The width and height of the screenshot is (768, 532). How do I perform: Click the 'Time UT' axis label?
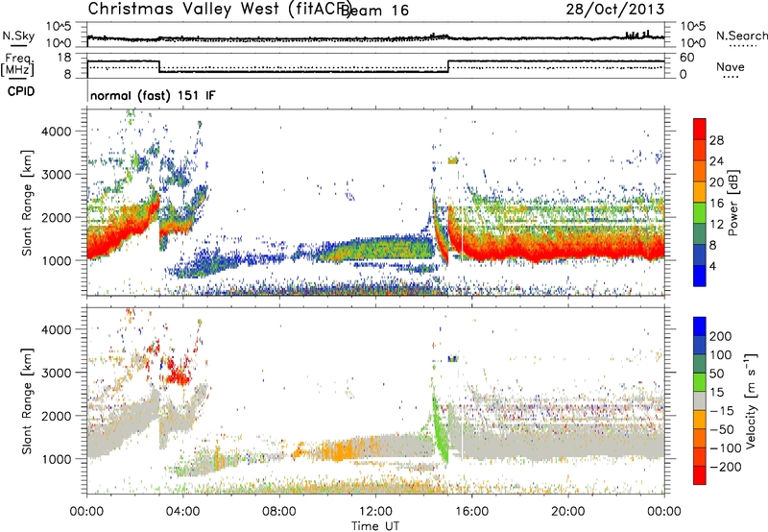pos(375,525)
